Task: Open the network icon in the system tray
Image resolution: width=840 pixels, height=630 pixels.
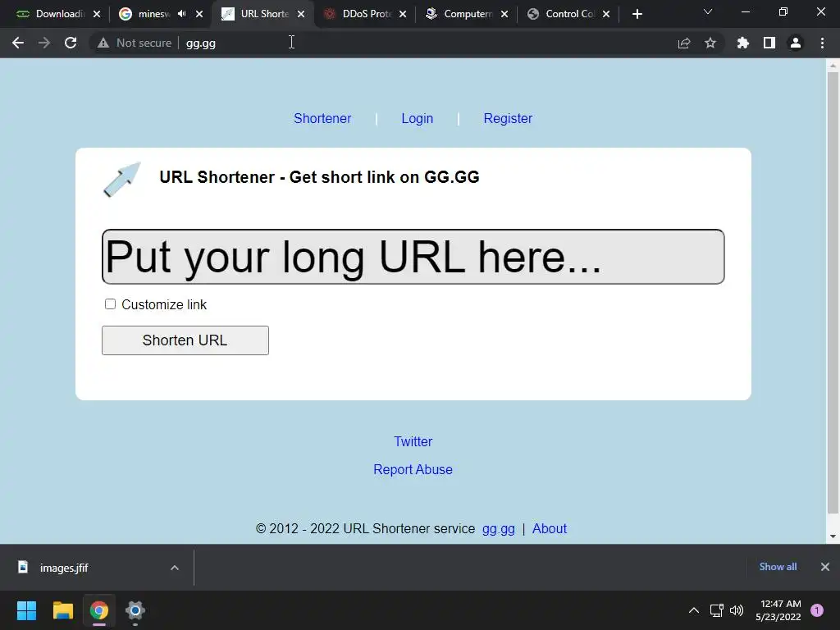Action: coord(716,610)
